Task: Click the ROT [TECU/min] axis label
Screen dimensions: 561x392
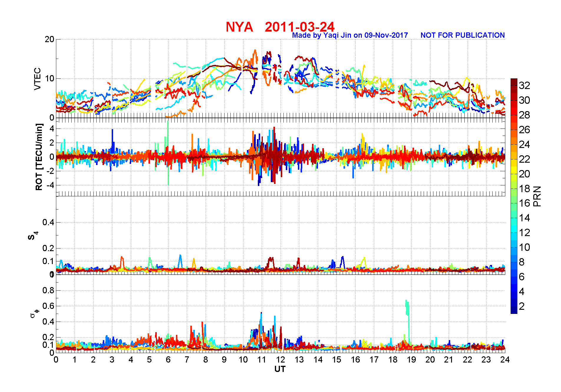Action: point(39,157)
